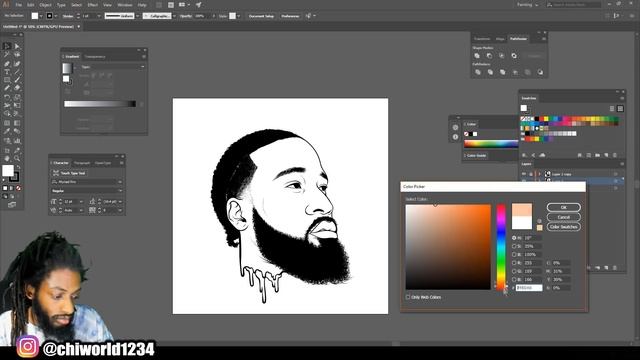The image size is (640, 360).
Task: Open brush definition Calligraphic dropdown
Action: pyautogui.click(x=174, y=16)
